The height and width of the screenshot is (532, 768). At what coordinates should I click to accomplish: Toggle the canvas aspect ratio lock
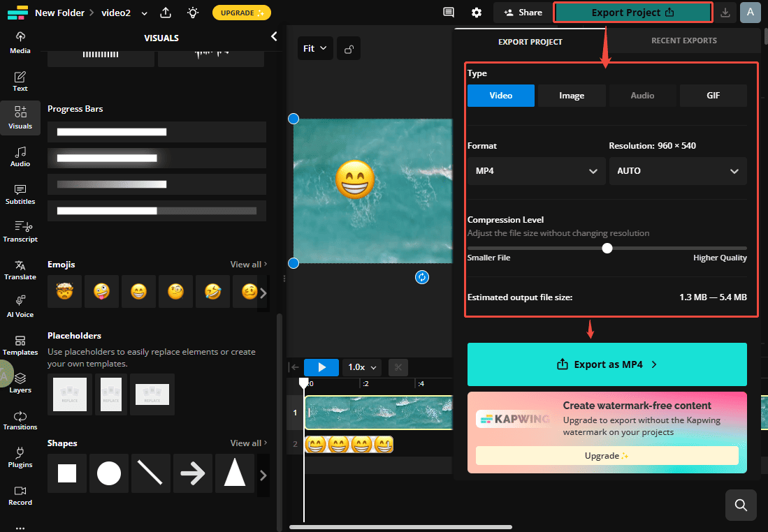coord(349,48)
